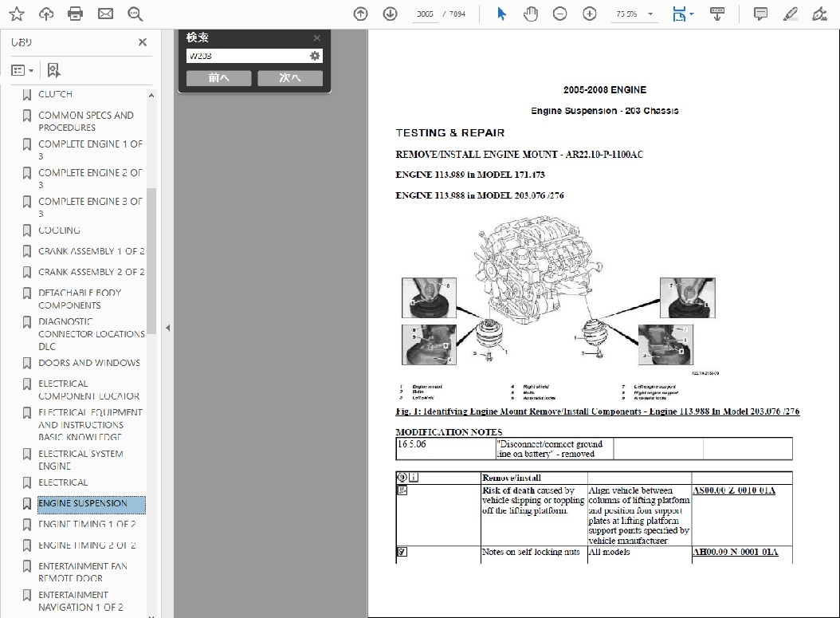This screenshot has width=840, height=618.
Task: Open CRANK ASSEMBLY 2 OF 2 bookmark
Action: coord(92,272)
